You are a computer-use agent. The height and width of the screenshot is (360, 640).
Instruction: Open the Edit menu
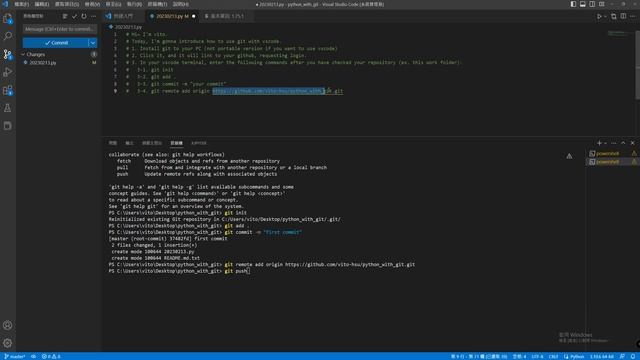(x=42, y=4)
